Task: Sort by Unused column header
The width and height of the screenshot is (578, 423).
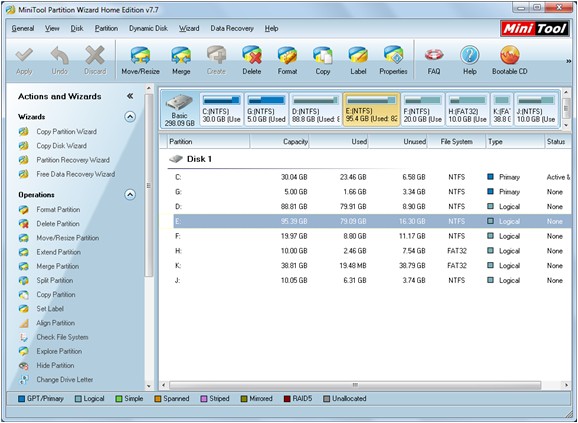Action: click(x=398, y=141)
